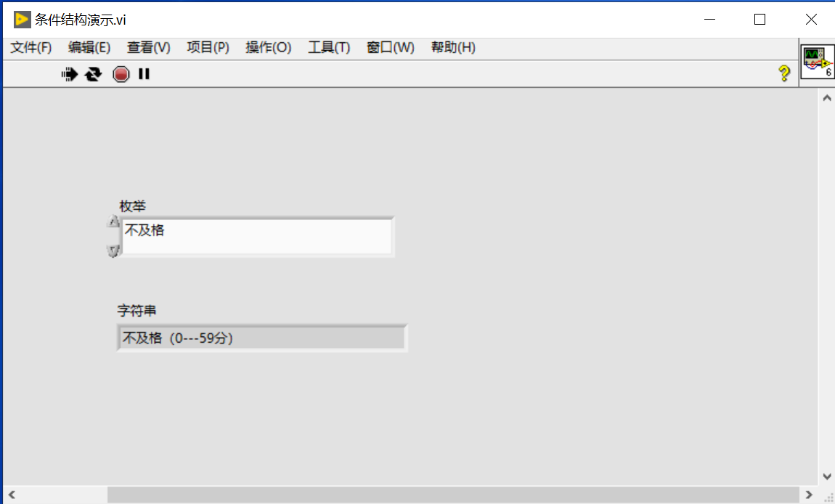Screen dimensions: 835x504
Task: Click the 字符串 indicator text field
Action: [262, 338]
